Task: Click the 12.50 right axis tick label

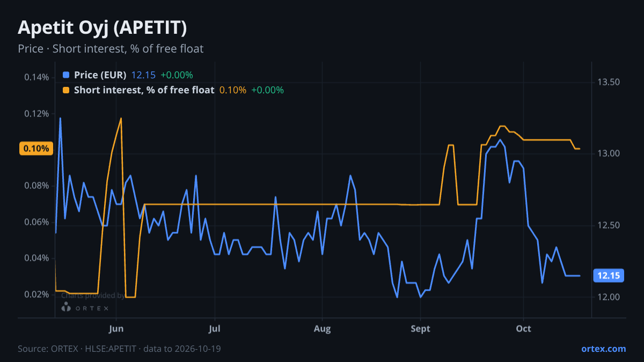Action: (609, 225)
